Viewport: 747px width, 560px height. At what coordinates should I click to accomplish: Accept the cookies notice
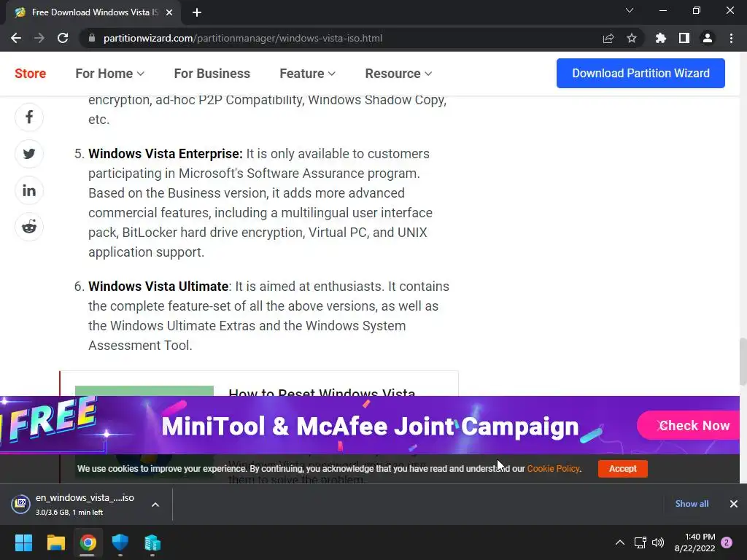[623, 469]
